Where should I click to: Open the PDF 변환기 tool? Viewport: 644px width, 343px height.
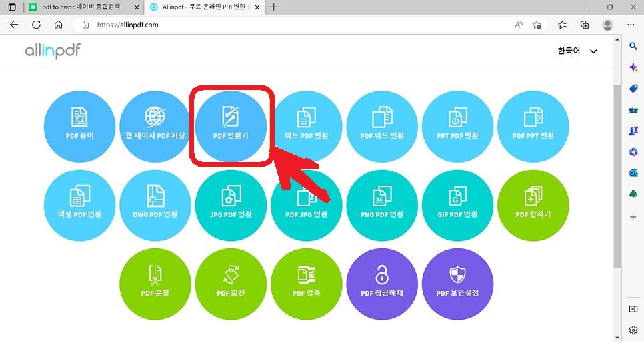pyautogui.click(x=231, y=127)
